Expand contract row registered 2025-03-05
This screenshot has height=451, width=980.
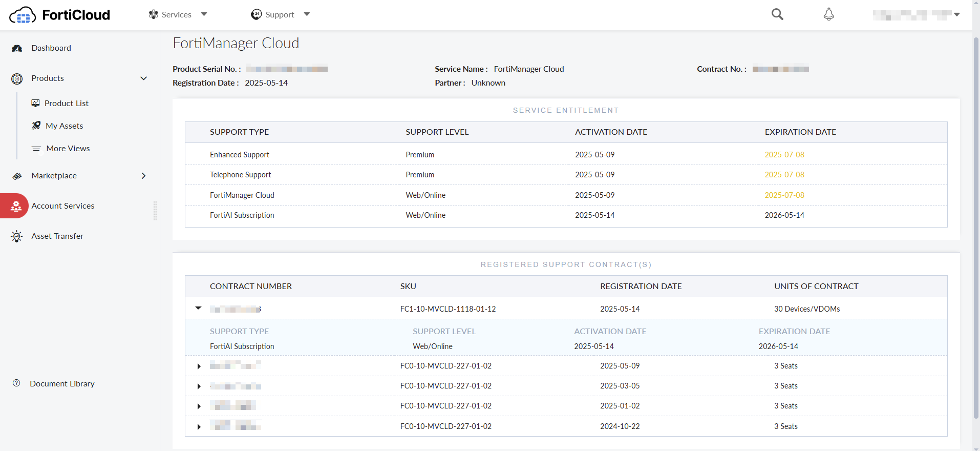[199, 386]
